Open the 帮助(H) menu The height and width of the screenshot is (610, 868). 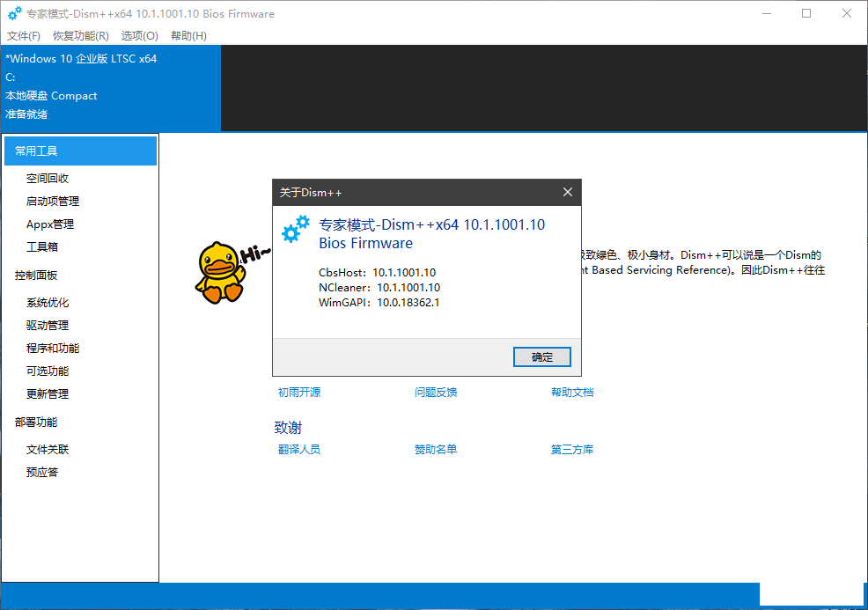point(188,36)
